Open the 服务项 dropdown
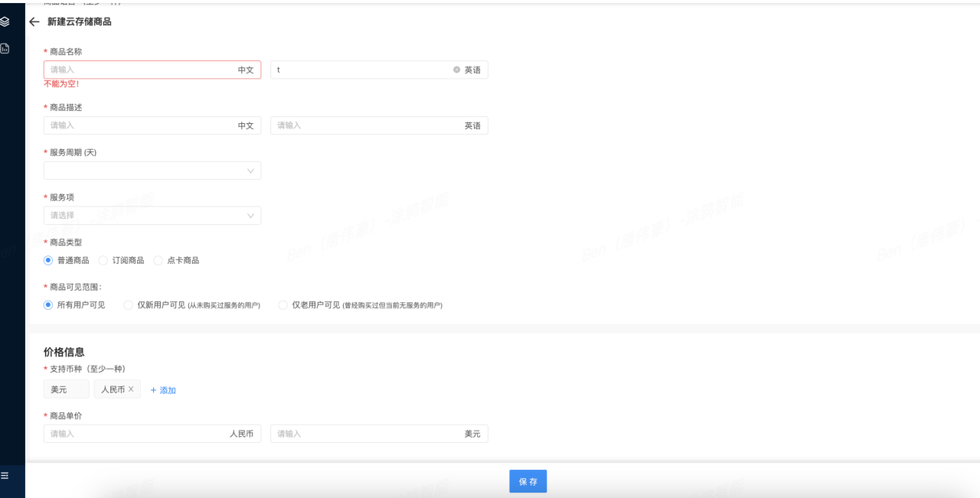The height and width of the screenshot is (498, 980). (152, 215)
